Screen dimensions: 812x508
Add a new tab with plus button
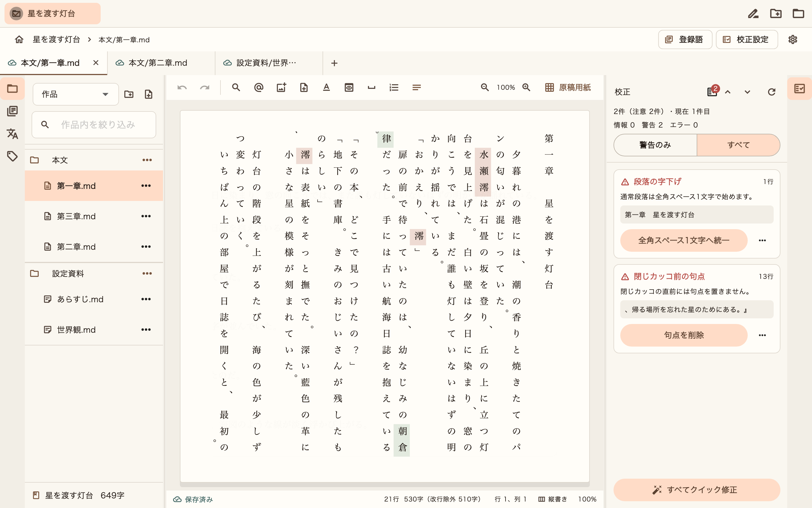[334, 63]
